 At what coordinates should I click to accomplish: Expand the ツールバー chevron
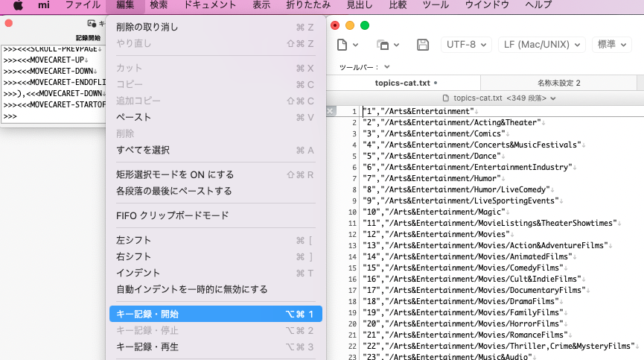(x=387, y=67)
